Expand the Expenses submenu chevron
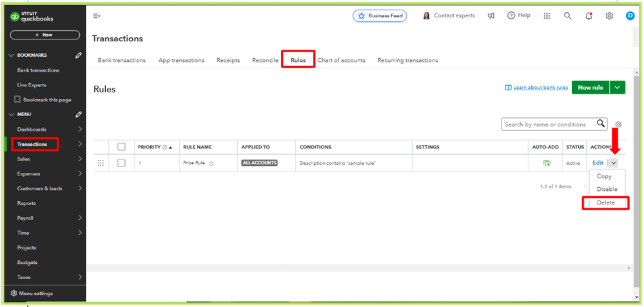644x307 pixels. [x=80, y=173]
